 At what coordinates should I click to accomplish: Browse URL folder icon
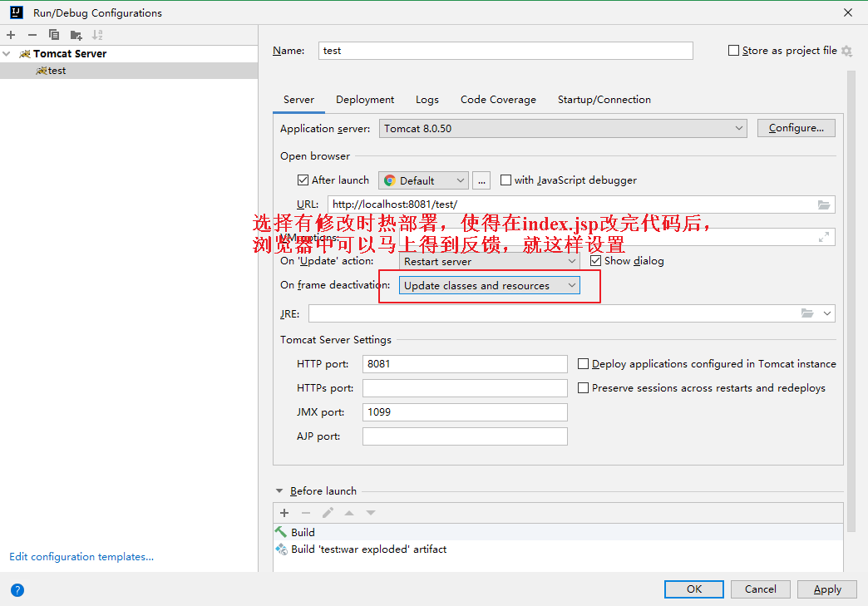coord(824,204)
